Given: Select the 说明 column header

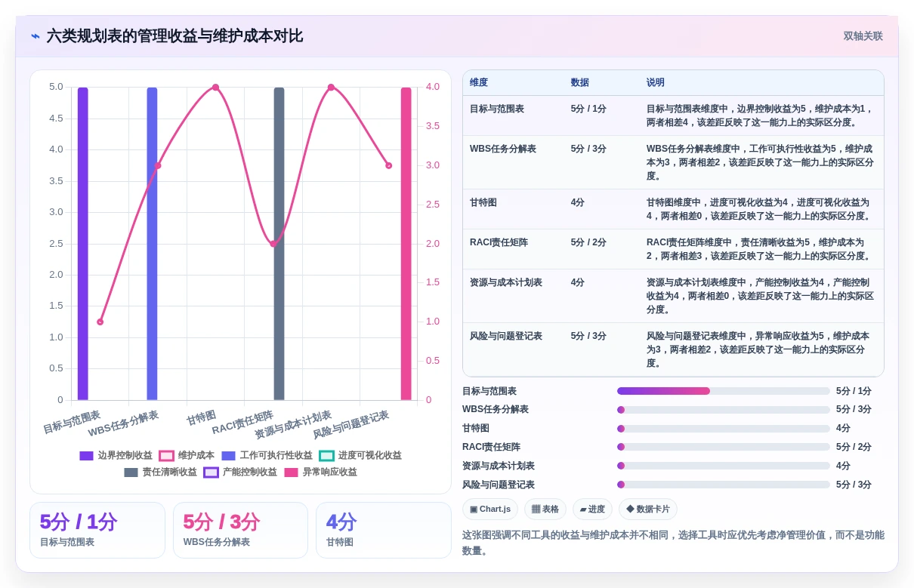Looking at the screenshot, I should (x=656, y=83).
